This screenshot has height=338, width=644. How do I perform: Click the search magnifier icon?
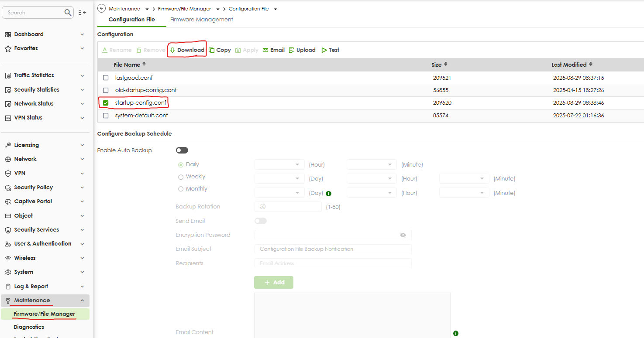(x=68, y=13)
